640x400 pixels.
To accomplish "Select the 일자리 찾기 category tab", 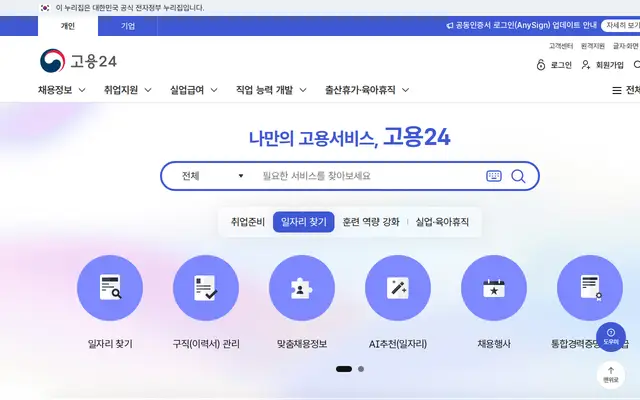I will pyautogui.click(x=304, y=222).
